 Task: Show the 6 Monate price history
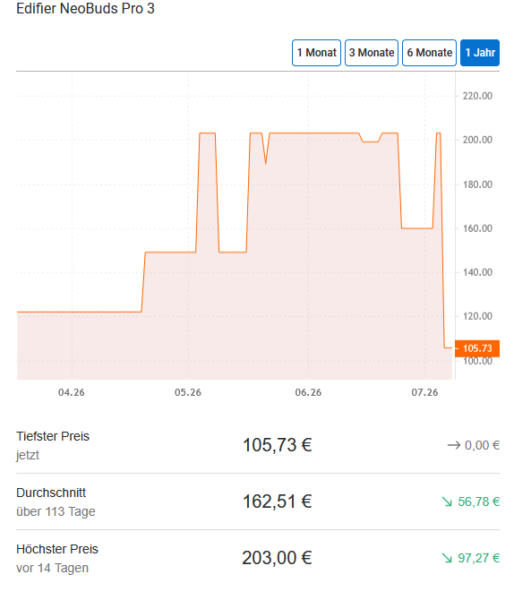429,52
